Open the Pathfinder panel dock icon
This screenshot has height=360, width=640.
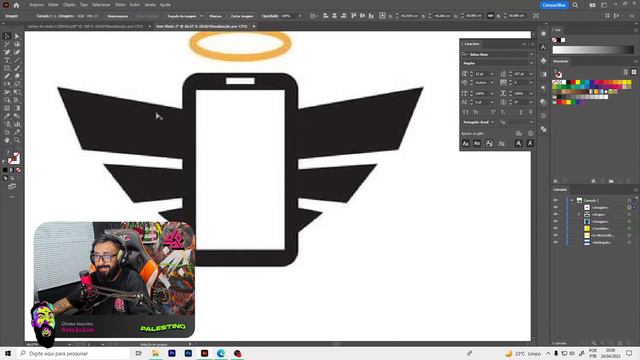[543, 129]
